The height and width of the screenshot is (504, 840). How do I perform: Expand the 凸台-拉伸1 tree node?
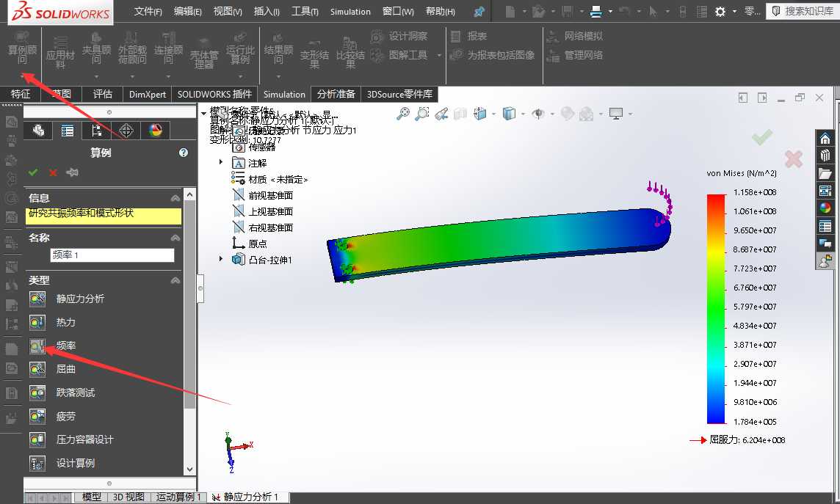tap(221, 259)
